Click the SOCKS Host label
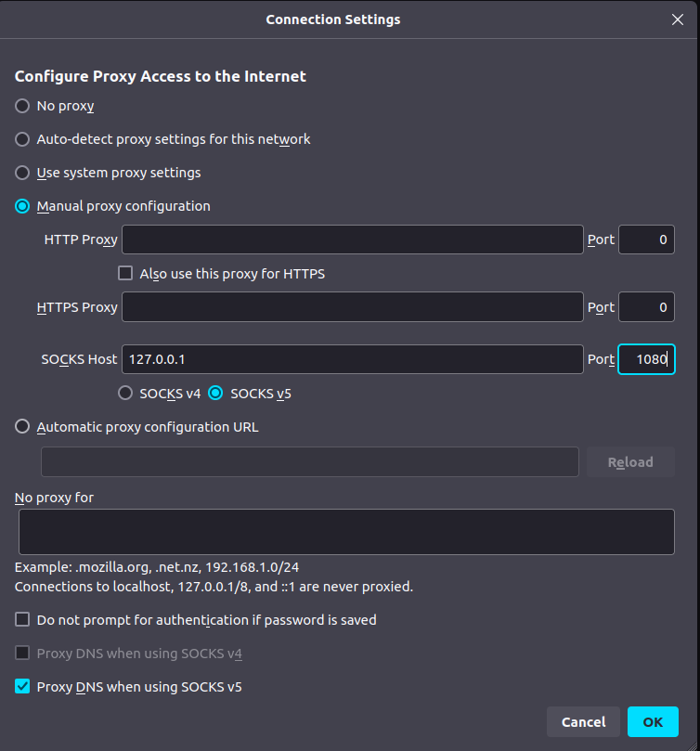This screenshot has width=700, height=751. [x=79, y=359]
